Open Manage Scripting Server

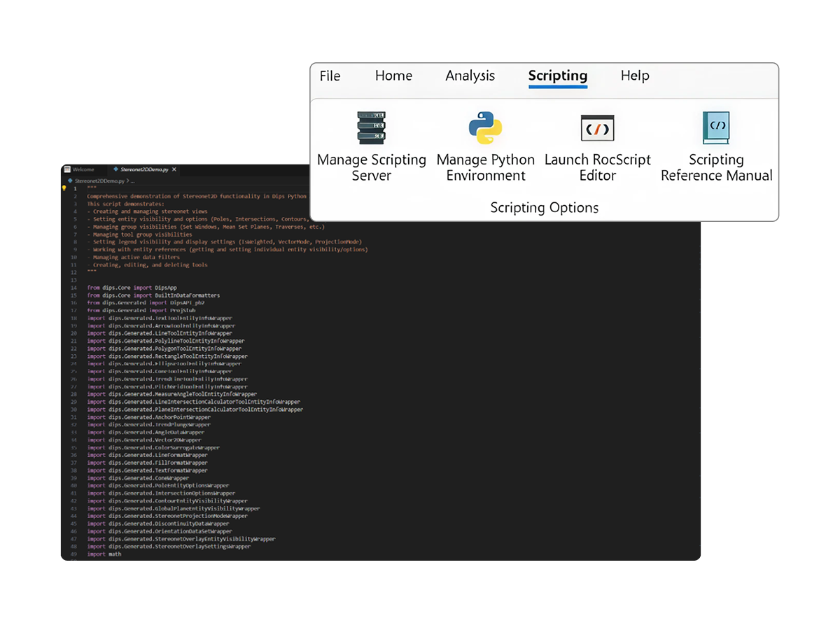[371, 143]
